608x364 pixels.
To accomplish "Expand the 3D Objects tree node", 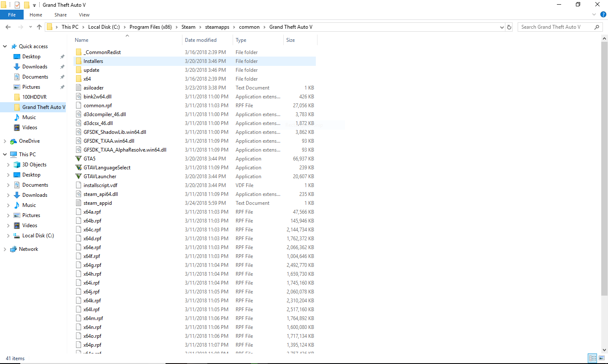I will tap(8, 165).
